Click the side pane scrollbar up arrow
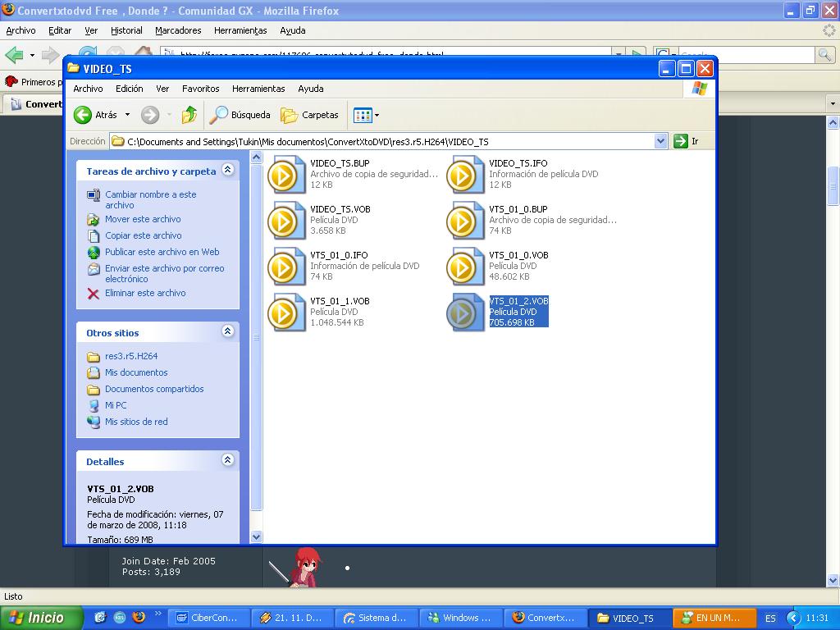 pos(256,157)
